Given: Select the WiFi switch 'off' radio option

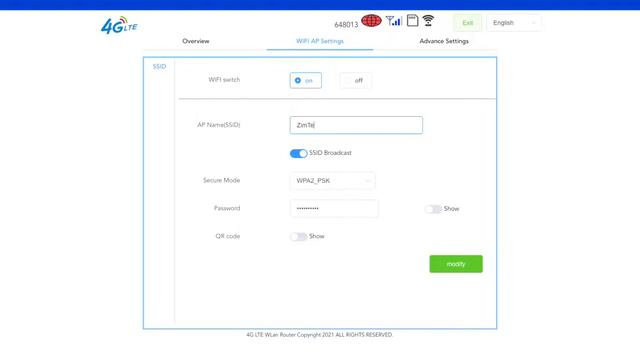Looking at the screenshot, I should click(355, 80).
